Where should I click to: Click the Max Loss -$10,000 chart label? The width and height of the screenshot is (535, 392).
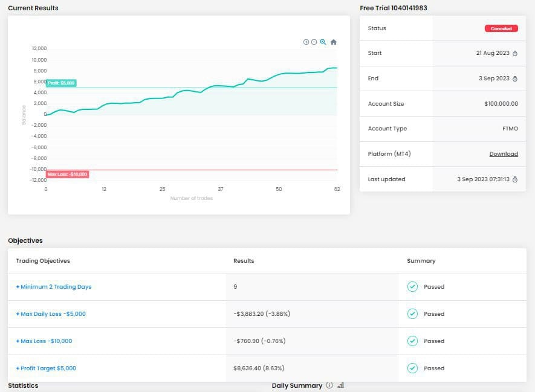point(68,174)
